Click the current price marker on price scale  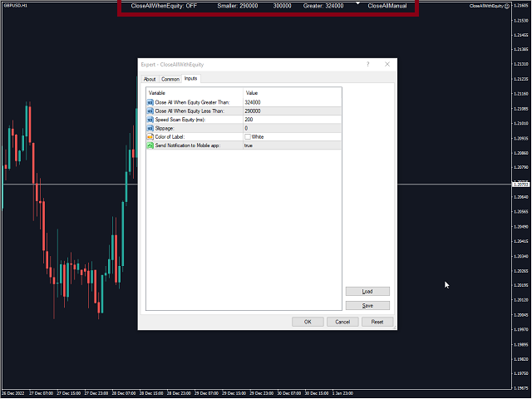521,185
